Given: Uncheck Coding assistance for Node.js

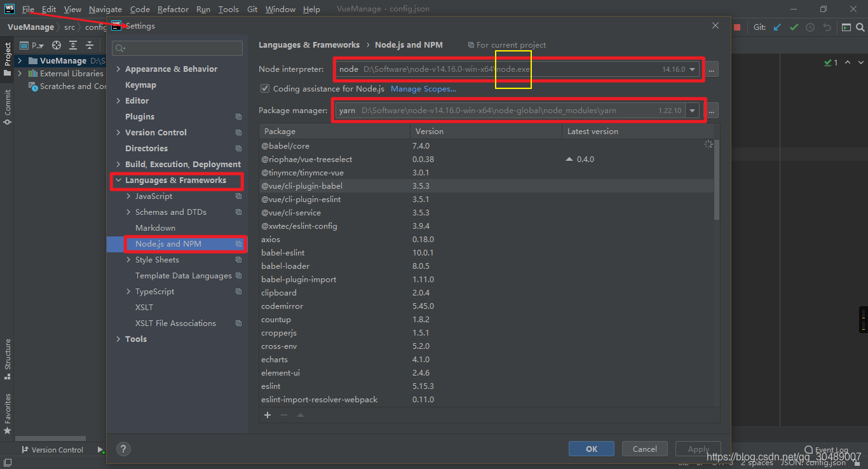Looking at the screenshot, I should [x=265, y=88].
